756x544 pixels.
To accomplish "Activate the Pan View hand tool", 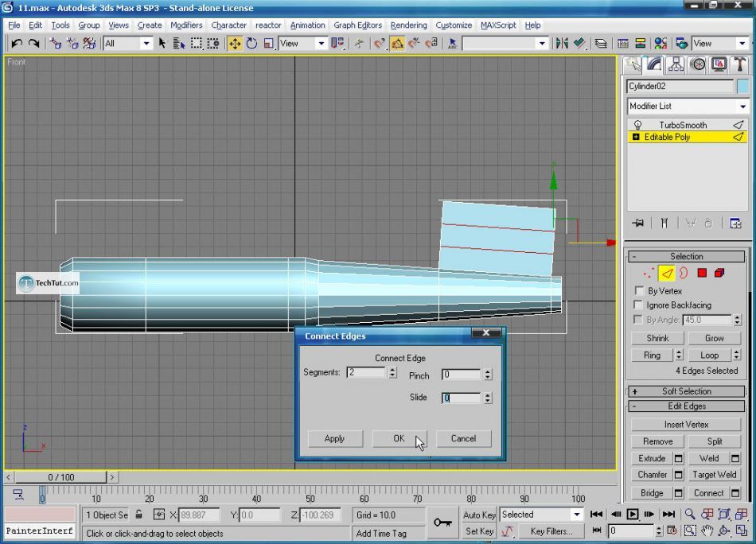I will (707, 531).
